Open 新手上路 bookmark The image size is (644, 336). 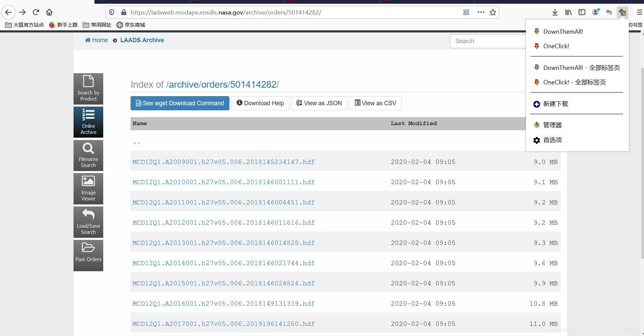(63, 25)
